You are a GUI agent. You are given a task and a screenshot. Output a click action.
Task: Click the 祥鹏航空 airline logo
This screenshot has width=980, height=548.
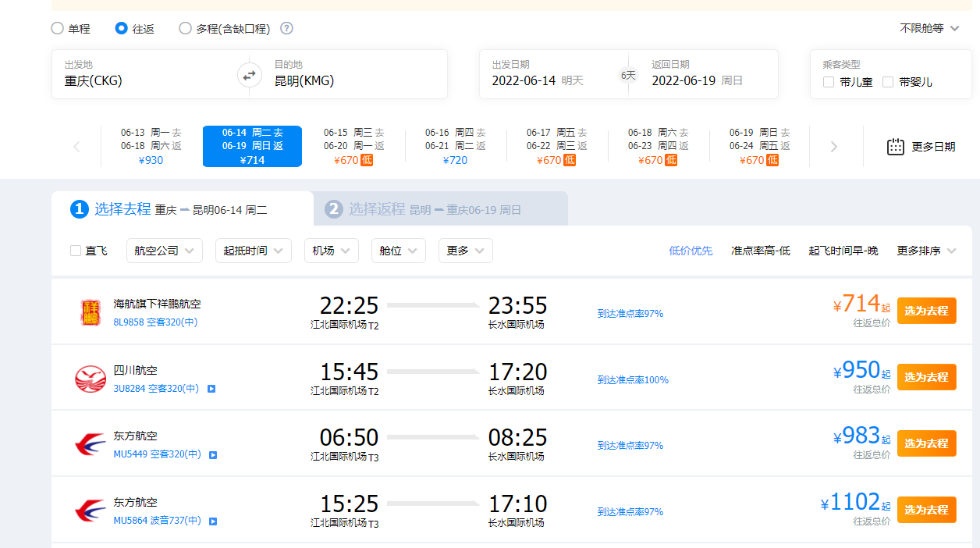(x=90, y=312)
